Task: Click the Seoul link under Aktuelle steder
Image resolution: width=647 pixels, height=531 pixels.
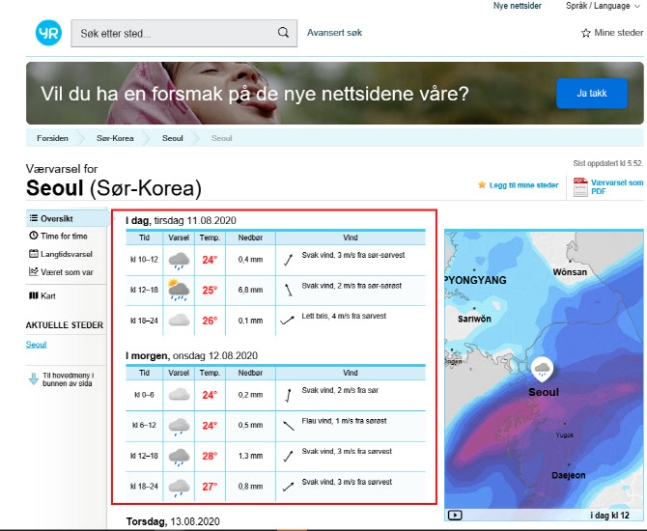Action: point(36,345)
